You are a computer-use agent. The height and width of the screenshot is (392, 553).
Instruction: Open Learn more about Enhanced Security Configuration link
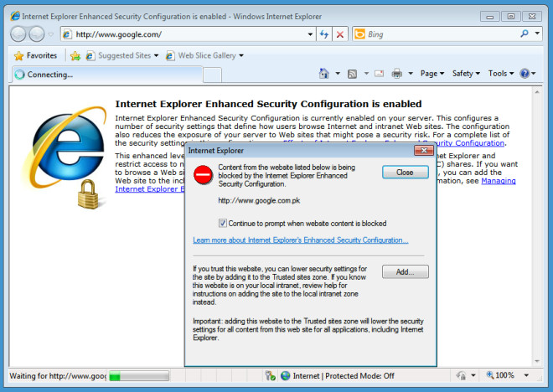[x=301, y=240]
